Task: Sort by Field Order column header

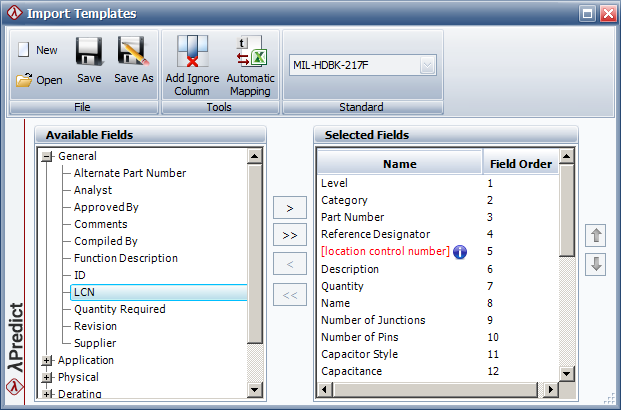Action: pos(520,164)
